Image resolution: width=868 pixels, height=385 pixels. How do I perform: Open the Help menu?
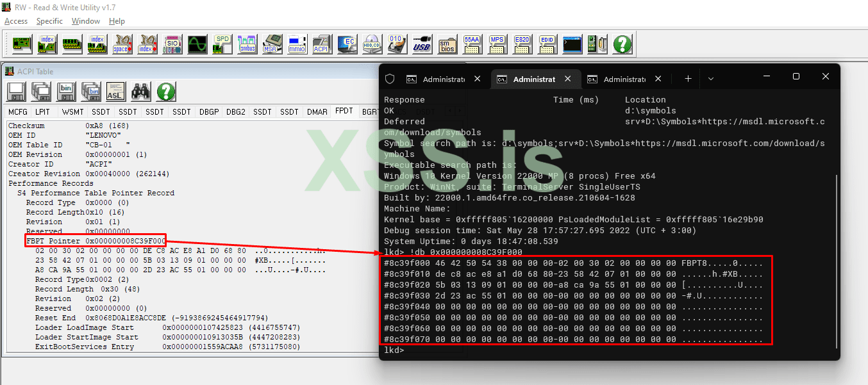pos(117,21)
